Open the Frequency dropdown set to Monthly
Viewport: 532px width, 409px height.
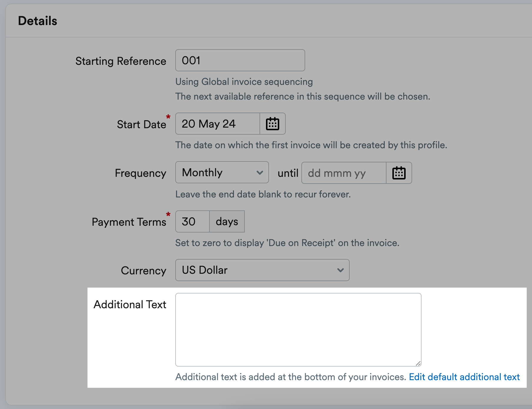tap(222, 172)
